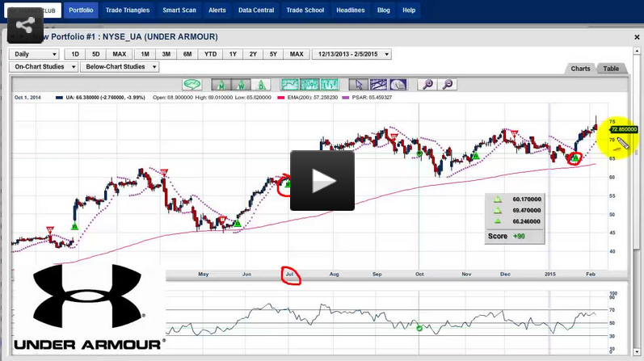Screen dimensions: 644x361
Task: Switch to the Table tab
Action: pyautogui.click(x=611, y=69)
